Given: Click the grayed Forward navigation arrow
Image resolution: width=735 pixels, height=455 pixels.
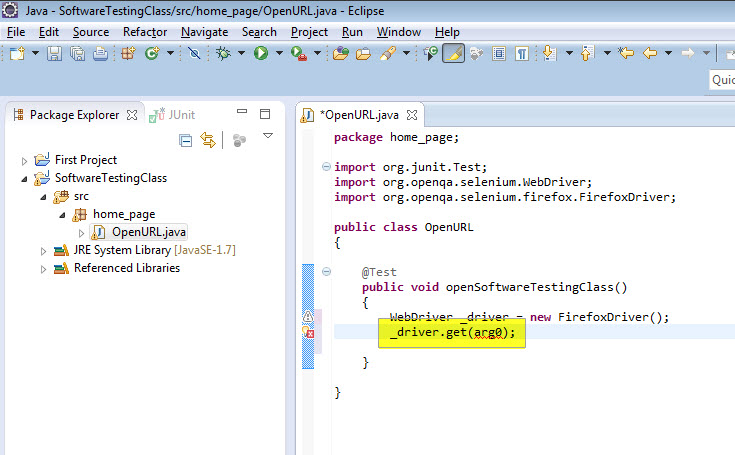Looking at the screenshot, I should tap(688, 53).
